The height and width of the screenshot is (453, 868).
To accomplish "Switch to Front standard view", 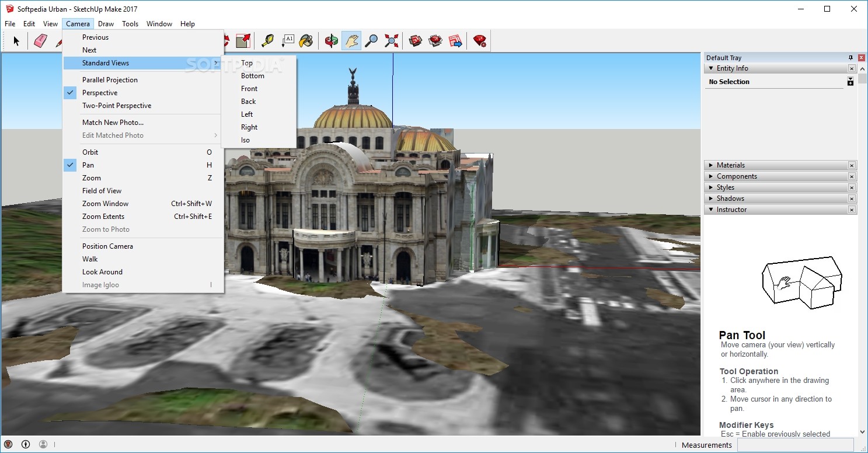I will (x=259, y=89).
